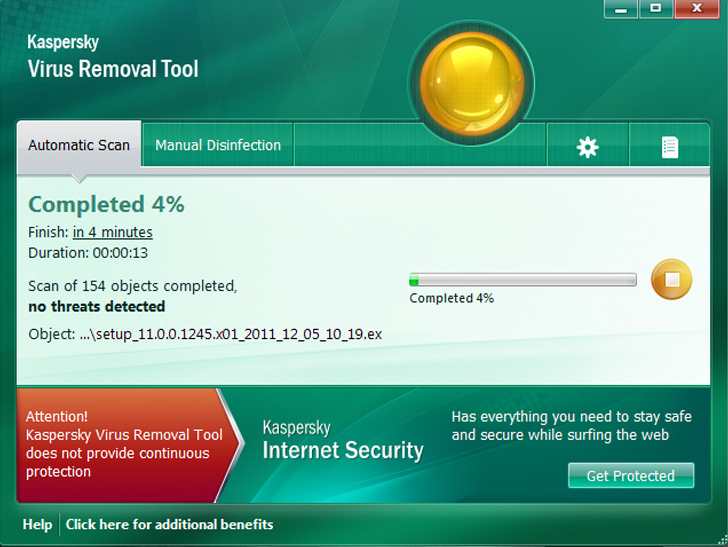This screenshot has width=728, height=547.
Task: Click 'Scan of 154 objects completed' text
Action: pos(133,286)
